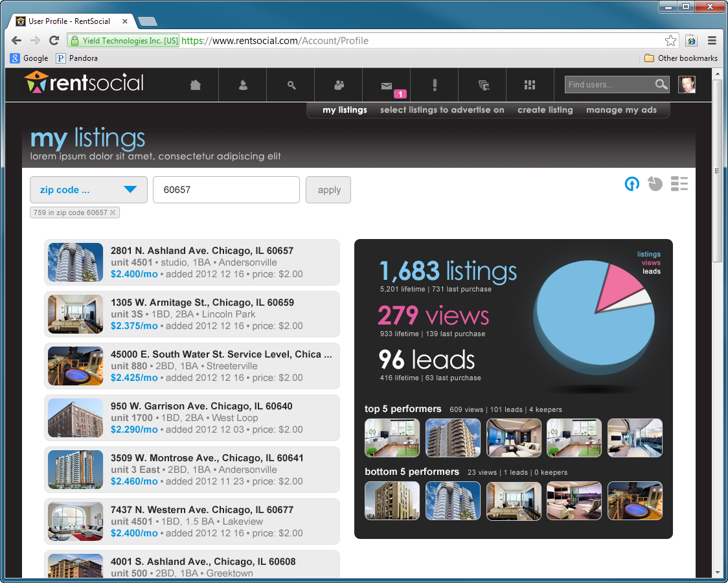Open the home icon in RentSocial navigation
The width and height of the screenshot is (728, 583).
click(195, 85)
